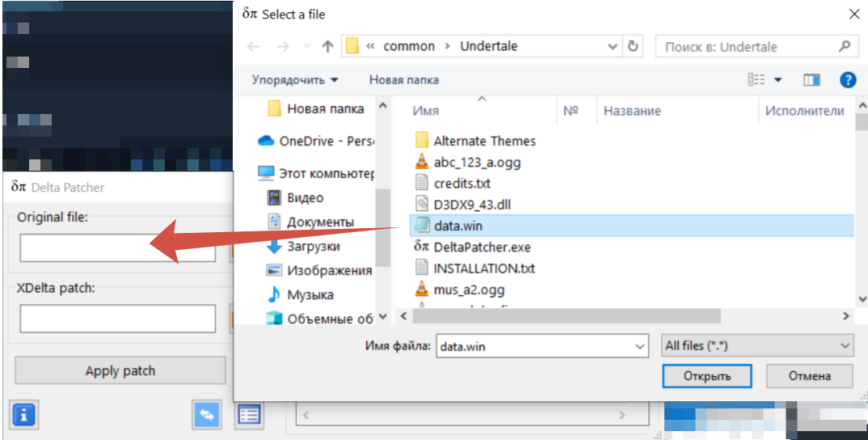Open the All files type dropdown
The height and width of the screenshot is (440, 868).
(757, 346)
